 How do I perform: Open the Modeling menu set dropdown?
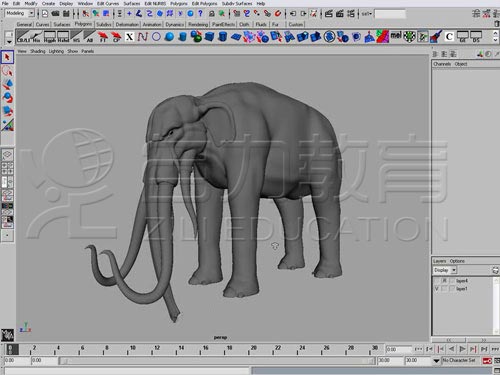pos(20,13)
